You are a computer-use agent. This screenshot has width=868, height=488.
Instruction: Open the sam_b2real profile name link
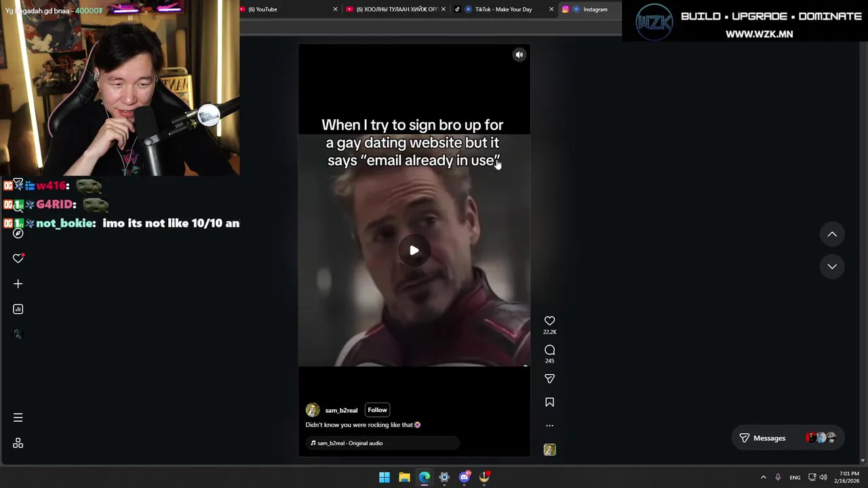[x=341, y=410]
